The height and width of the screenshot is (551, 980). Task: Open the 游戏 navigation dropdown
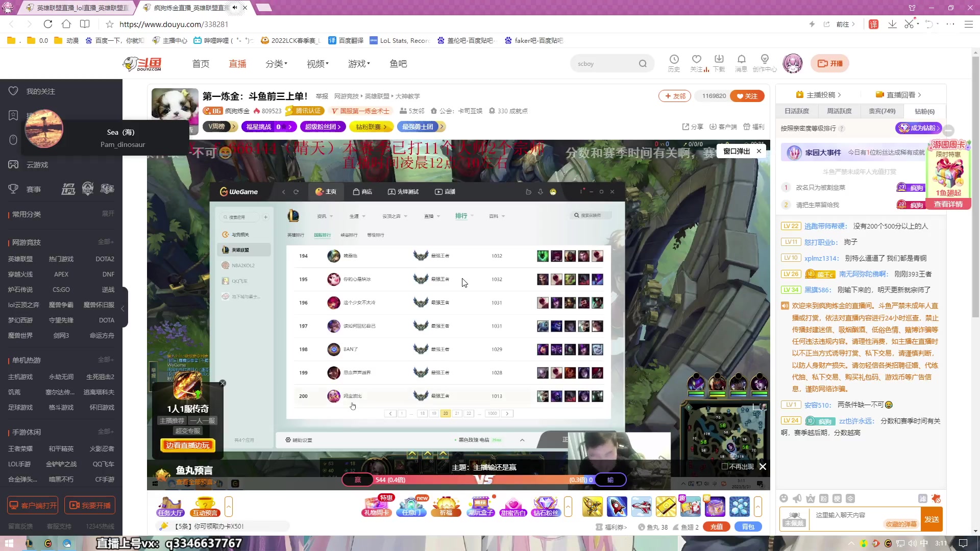[x=359, y=64]
